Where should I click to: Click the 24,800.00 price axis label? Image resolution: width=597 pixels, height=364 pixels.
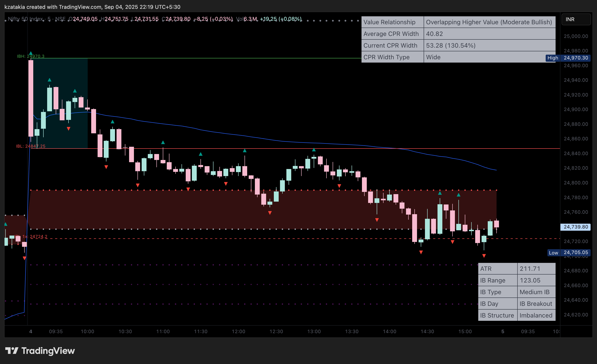click(576, 183)
